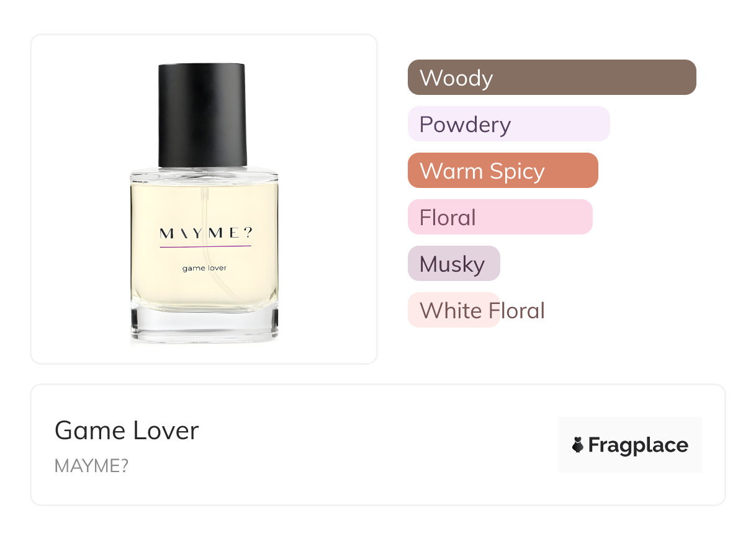Image resolution: width=756 pixels, height=536 pixels.
Task: Click the MAYME? label on the bottle
Action: [x=206, y=233]
